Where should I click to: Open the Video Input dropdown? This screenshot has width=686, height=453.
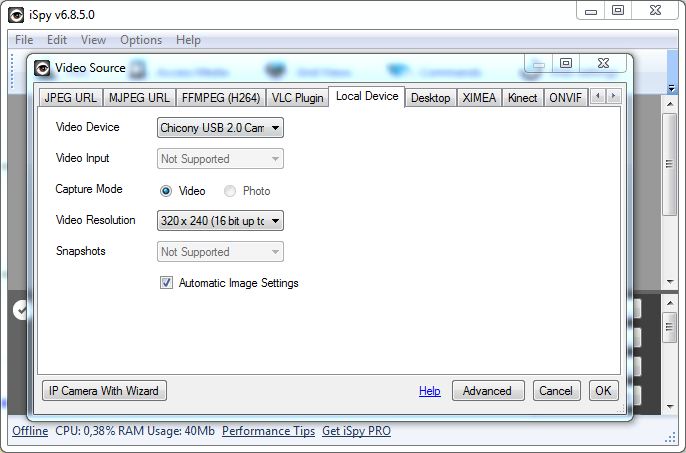pos(220,159)
